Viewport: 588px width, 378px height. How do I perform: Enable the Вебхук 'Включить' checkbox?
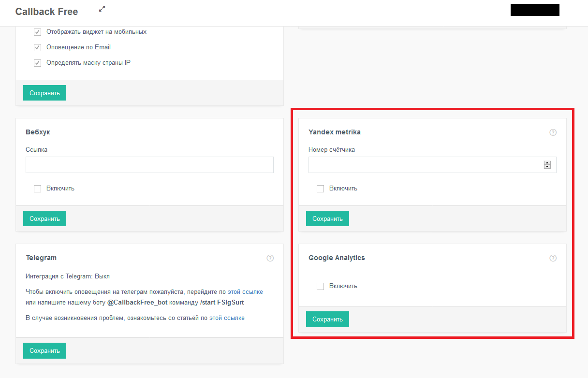point(37,189)
